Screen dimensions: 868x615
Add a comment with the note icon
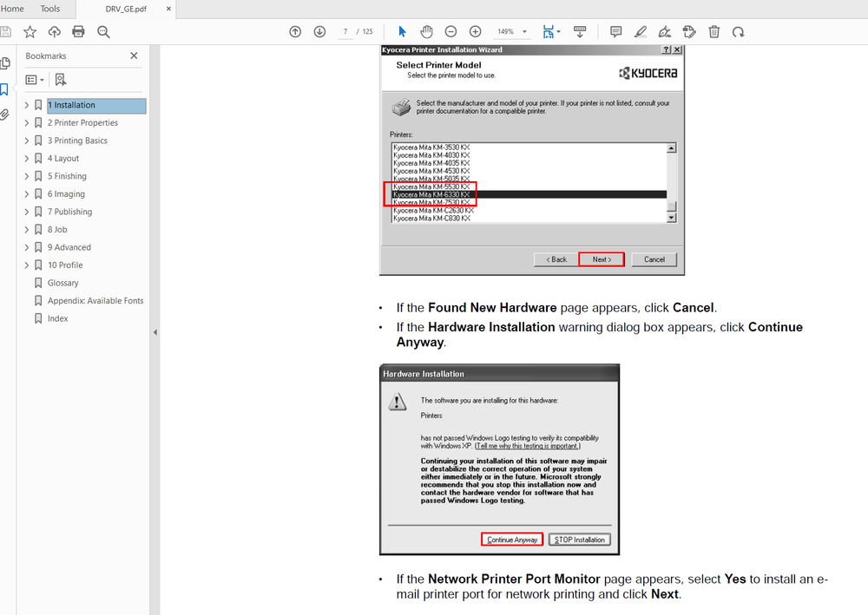[x=615, y=31]
